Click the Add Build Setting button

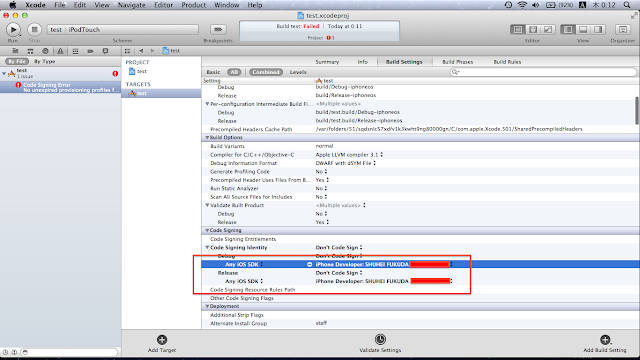tap(605, 343)
